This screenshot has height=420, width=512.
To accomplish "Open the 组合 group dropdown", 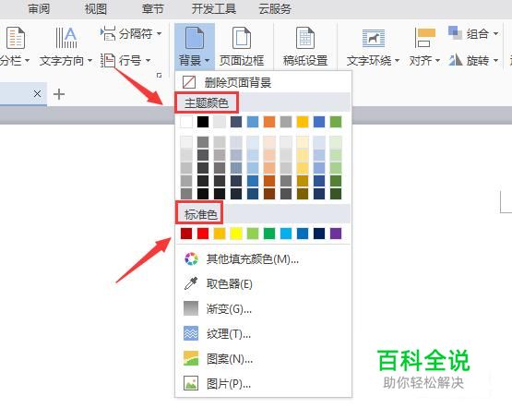I will coord(473,33).
